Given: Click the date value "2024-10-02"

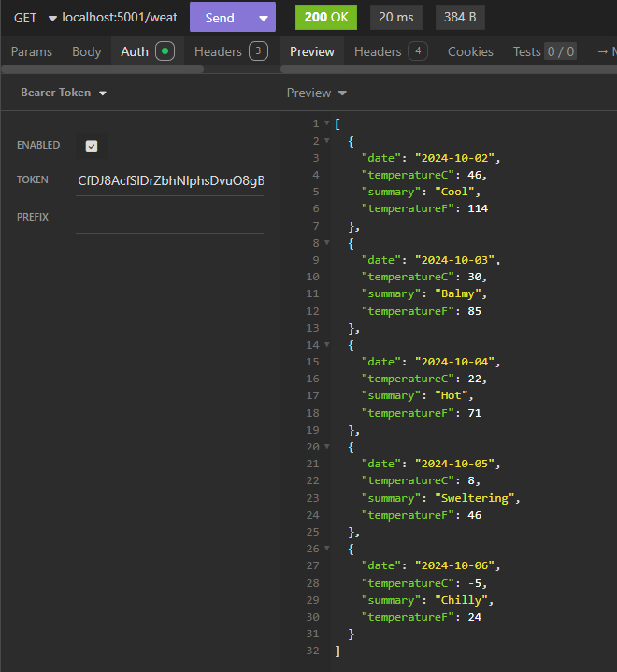Looking at the screenshot, I should click(454, 158).
